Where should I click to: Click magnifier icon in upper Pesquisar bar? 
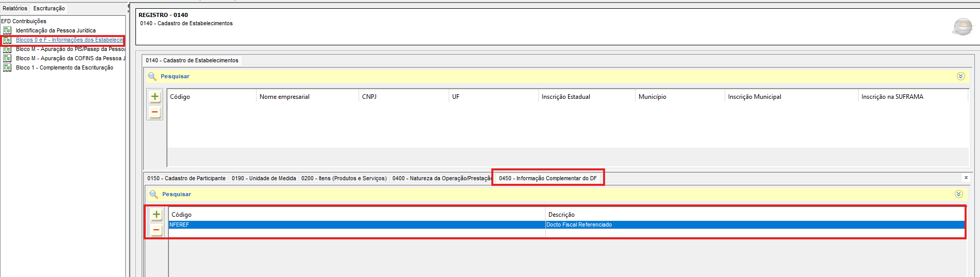pos(152,76)
